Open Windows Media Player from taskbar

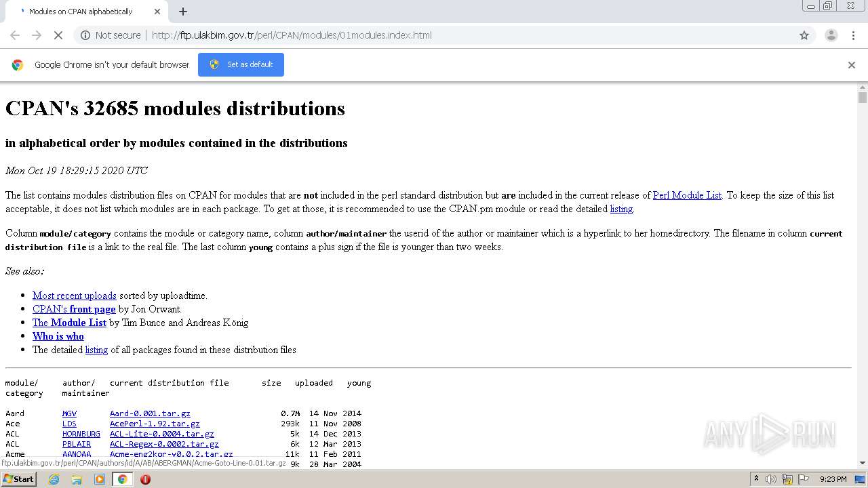[100, 479]
